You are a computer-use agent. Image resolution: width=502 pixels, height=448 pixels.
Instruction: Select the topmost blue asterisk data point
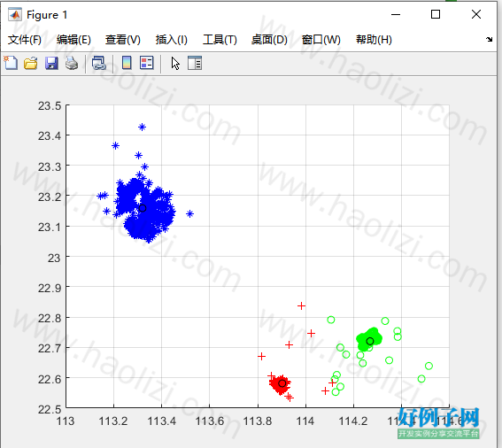click(x=143, y=127)
